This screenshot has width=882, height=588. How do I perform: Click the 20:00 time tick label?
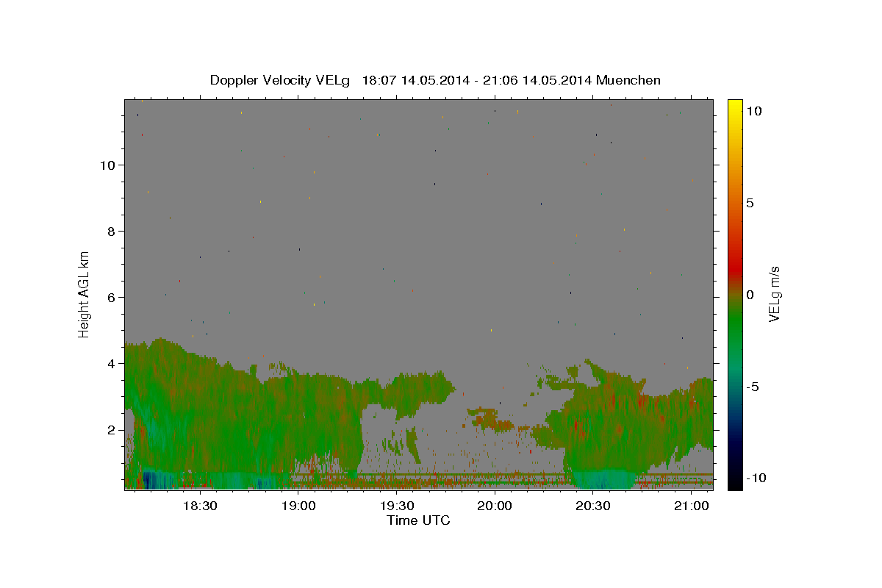pyautogui.click(x=495, y=506)
